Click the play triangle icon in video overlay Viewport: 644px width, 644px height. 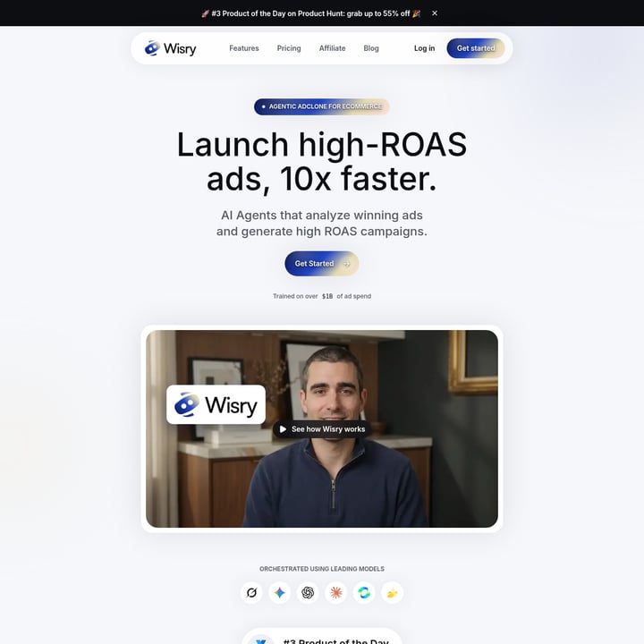(x=283, y=429)
